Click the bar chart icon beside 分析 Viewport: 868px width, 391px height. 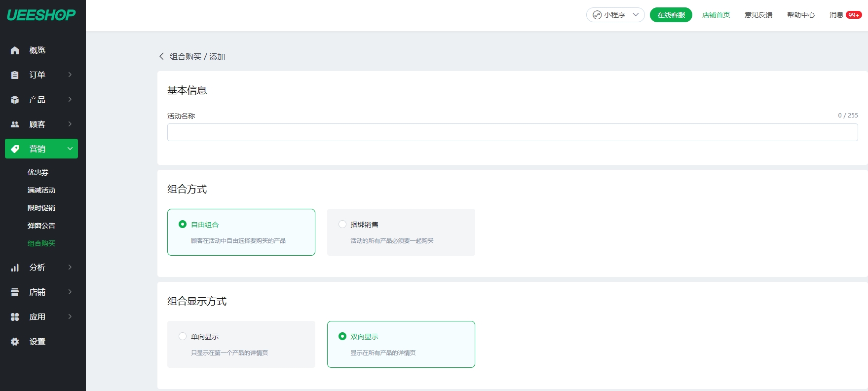click(x=15, y=268)
